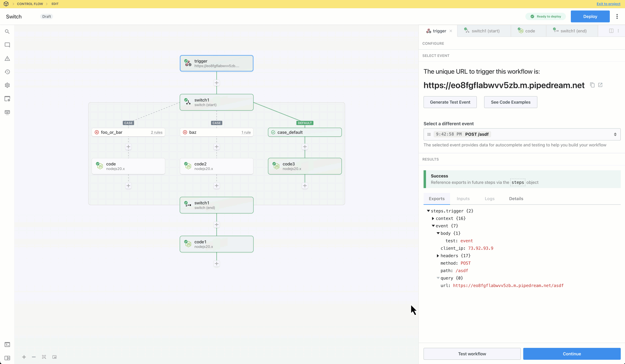Toggle split panel layout icon
The image size is (625, 364).
pyautogui.click(x=611, y=31)
